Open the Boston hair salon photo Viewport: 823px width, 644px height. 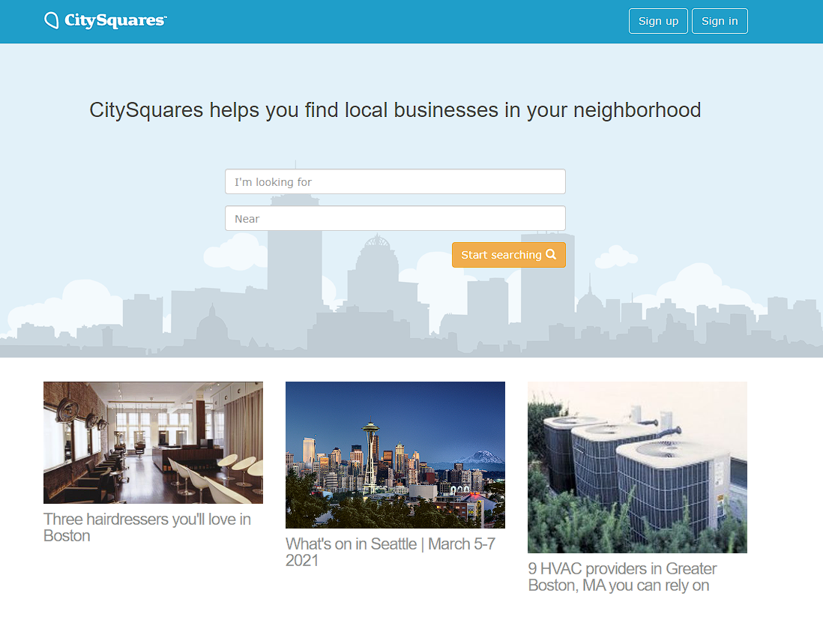click(153, 442)
